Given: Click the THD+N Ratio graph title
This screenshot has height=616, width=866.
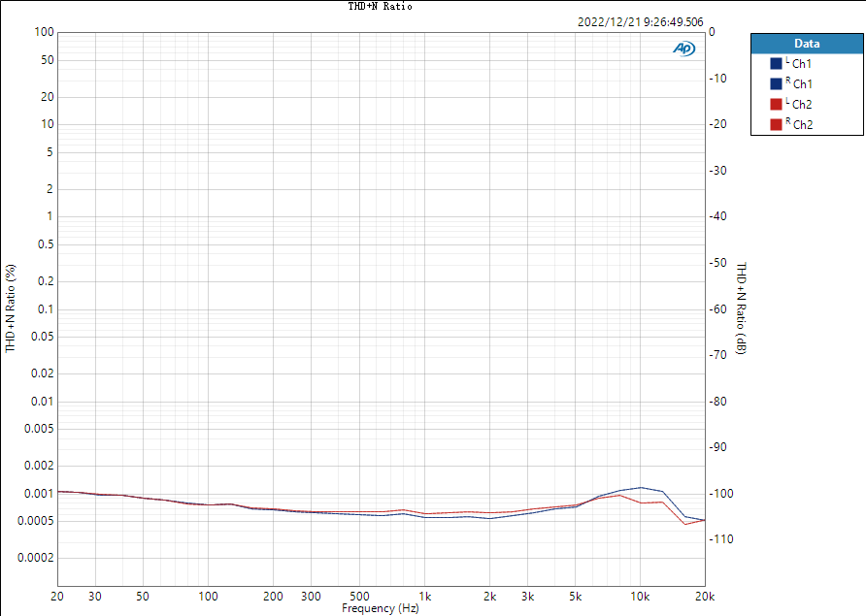Looking at the screenshot, I should tap(380, 6).
